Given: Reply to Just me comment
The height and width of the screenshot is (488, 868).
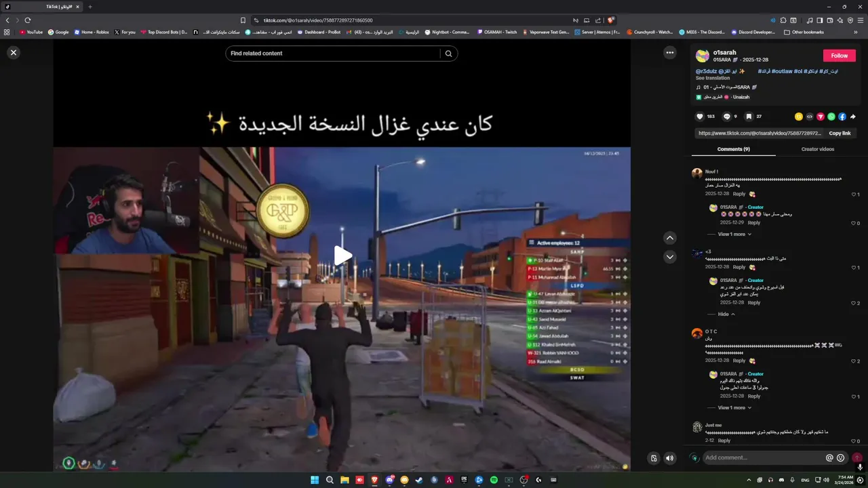Looking at the screenshot, I should pyautogui.click(x=724, y=441).
